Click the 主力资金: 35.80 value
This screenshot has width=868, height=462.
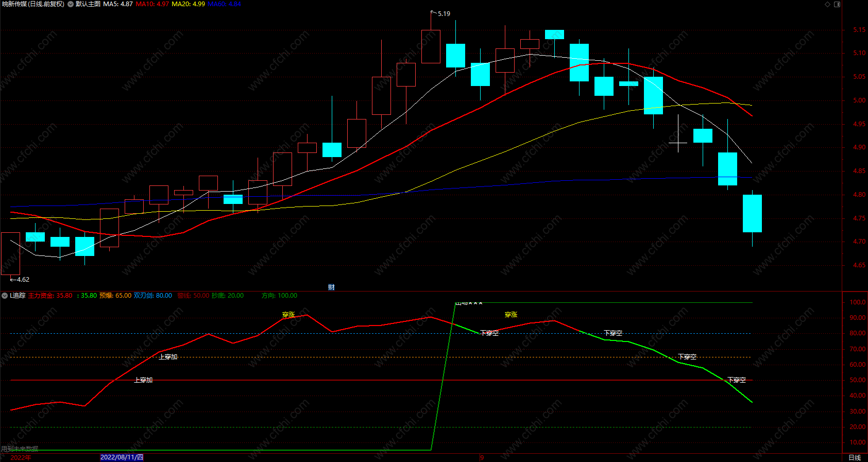coord(50,296)
